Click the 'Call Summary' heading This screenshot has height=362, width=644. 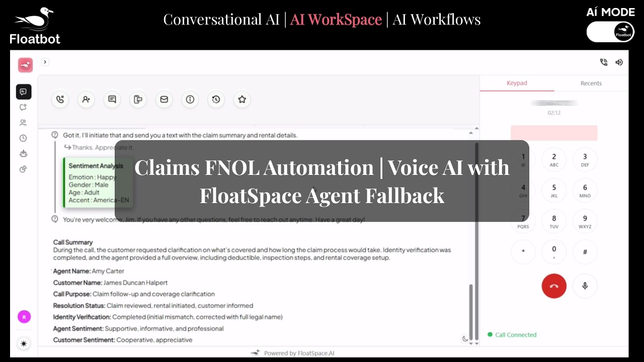pyautogui.click(x=73, y=242)
